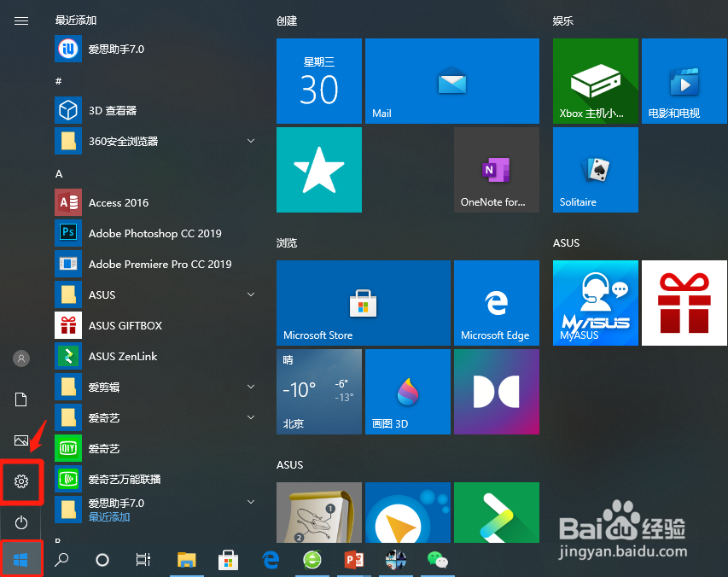The height and width of the screenshot is (577, 728).
Task: Open the Microsoft Store tile
Action: (x=364, y=303)
